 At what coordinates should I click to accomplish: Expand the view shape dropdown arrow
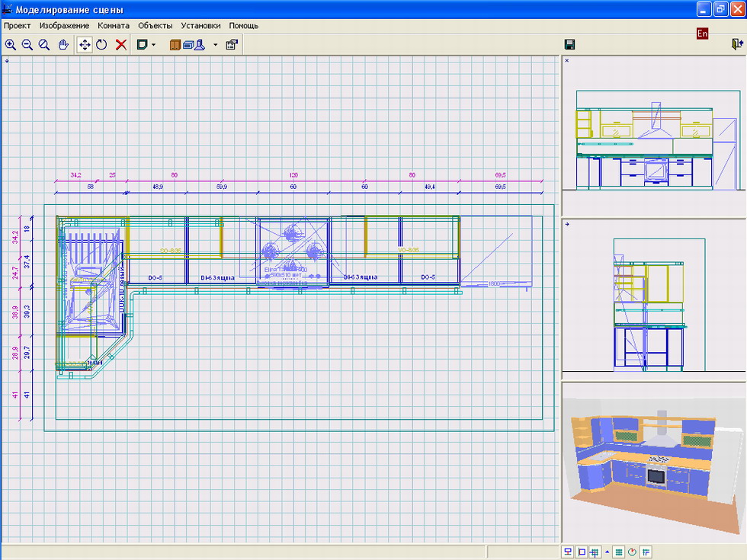[x=154, y=45]
